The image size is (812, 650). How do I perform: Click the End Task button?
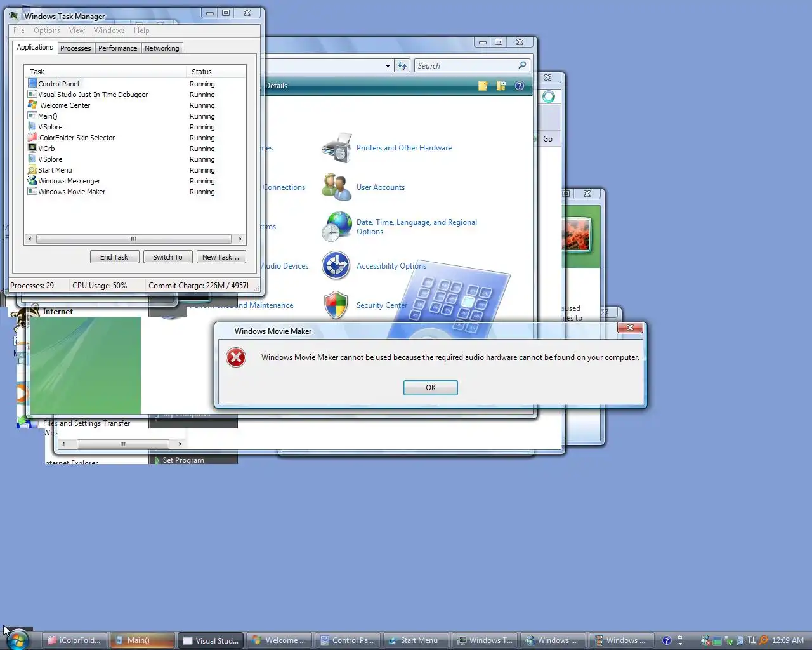114,257
